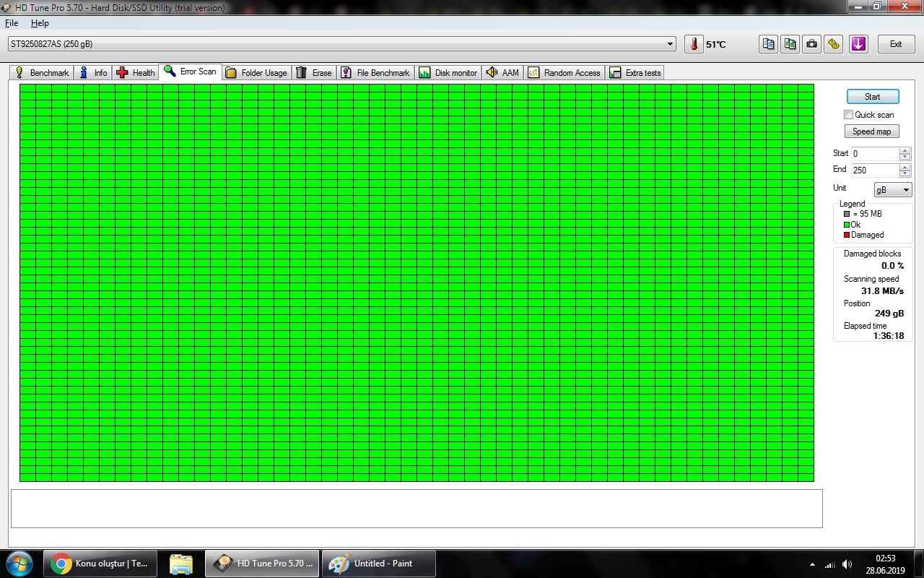Click the grey legend swatch for 95 MB
The height and width of the screenshot is (578, 924).
click(x=847, y=214)
